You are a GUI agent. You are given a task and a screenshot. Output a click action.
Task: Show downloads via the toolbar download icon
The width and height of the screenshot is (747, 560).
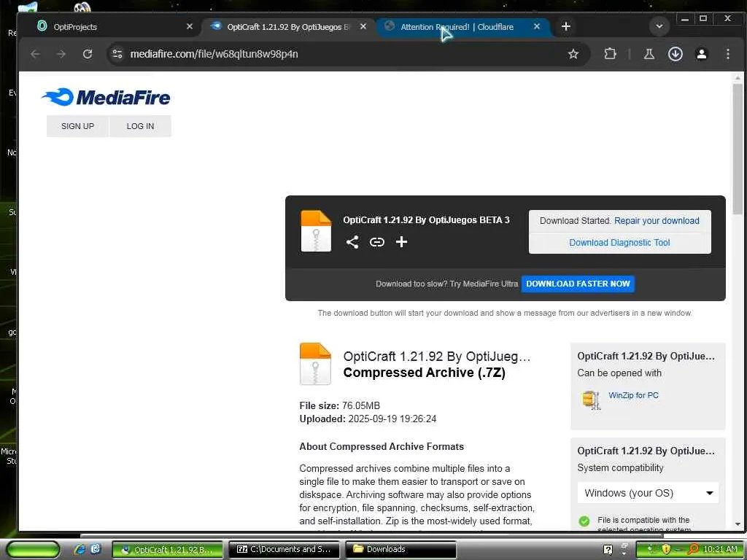[x=675, y=54]
